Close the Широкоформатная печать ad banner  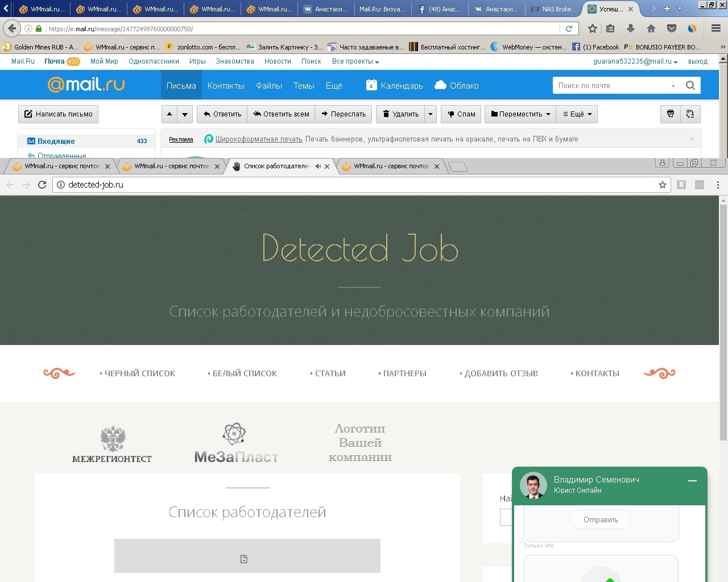coord(692,139)
